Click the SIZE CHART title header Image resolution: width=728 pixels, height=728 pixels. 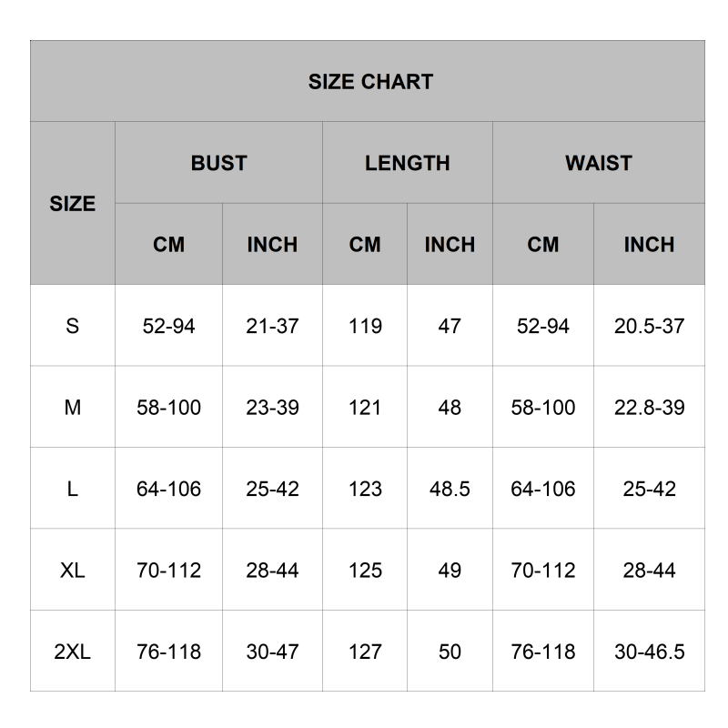click(370, 82)
